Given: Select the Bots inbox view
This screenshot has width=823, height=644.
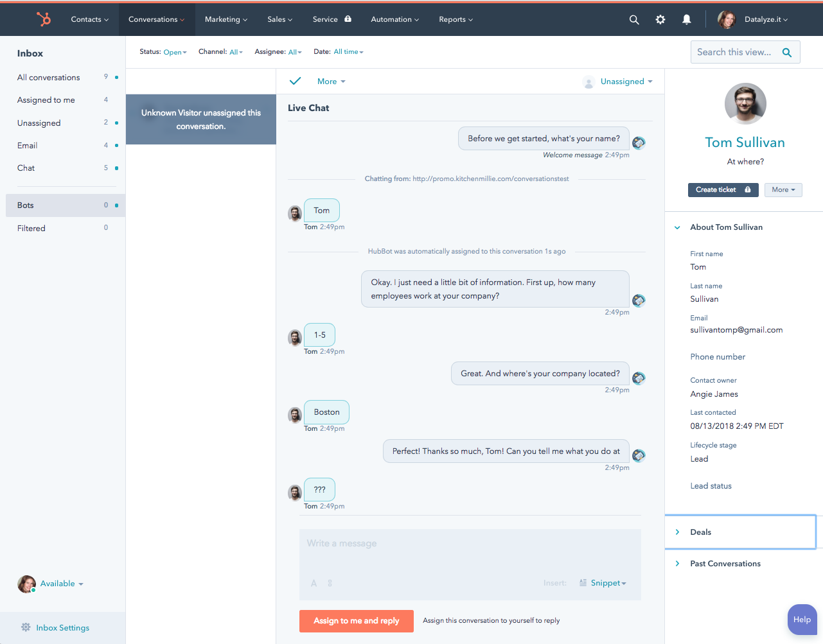Looking at the screenshot, I should point(26,205).
